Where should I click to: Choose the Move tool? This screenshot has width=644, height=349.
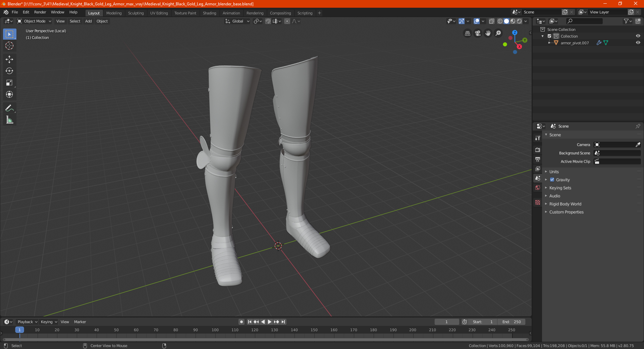coord(9,59)
